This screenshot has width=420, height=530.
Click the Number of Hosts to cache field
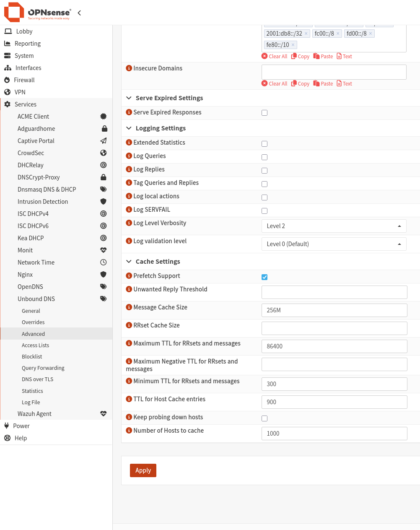tap(334, 434)
